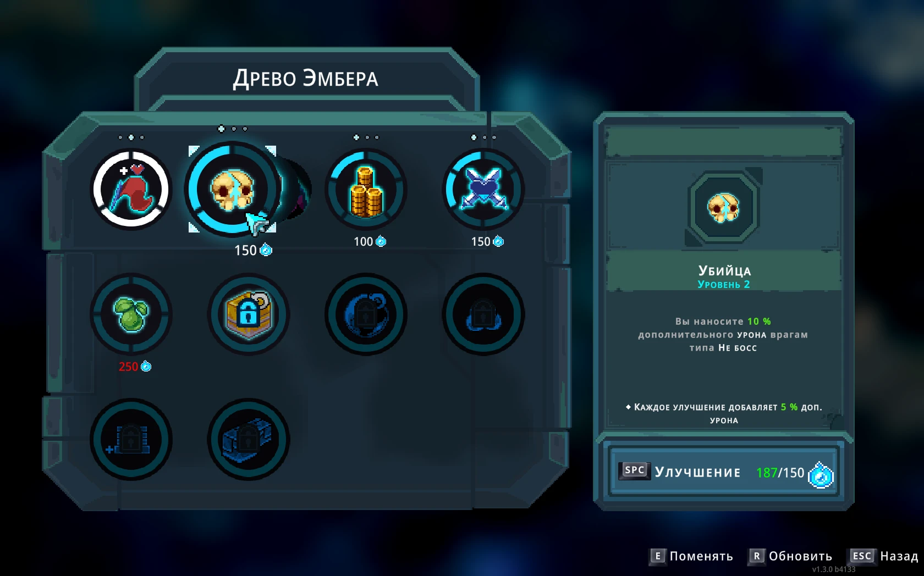
Task: Click the Поменять E key prompt
Action: coord(692,556)
